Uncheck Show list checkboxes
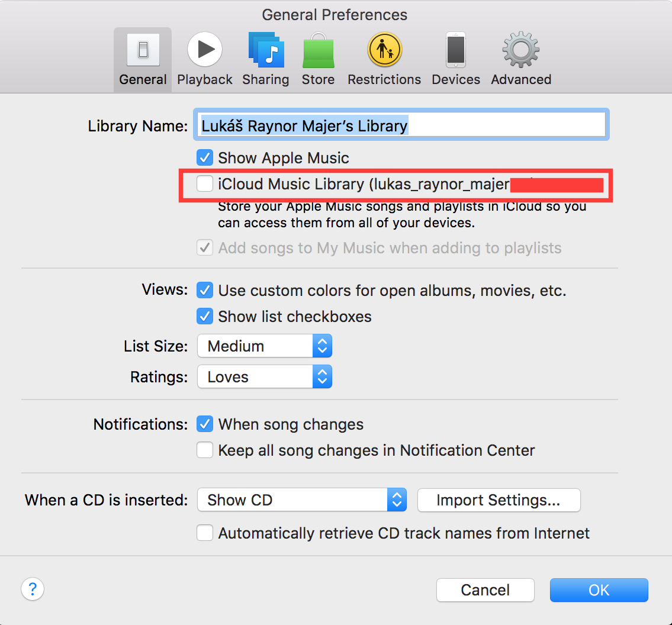This screenshot has height=625, width=672. tap(205, 317)
